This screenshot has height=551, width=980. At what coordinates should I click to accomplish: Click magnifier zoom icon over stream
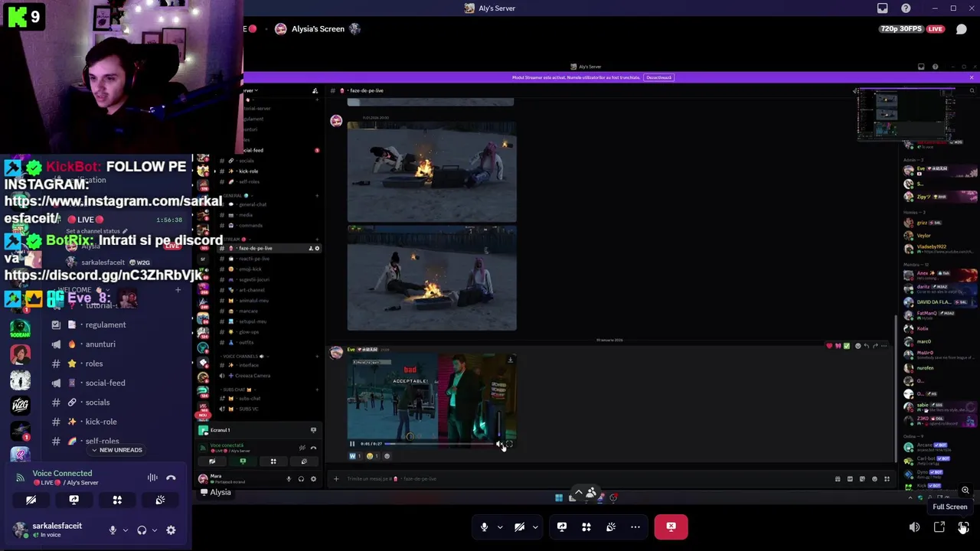(x=965, y=491)
